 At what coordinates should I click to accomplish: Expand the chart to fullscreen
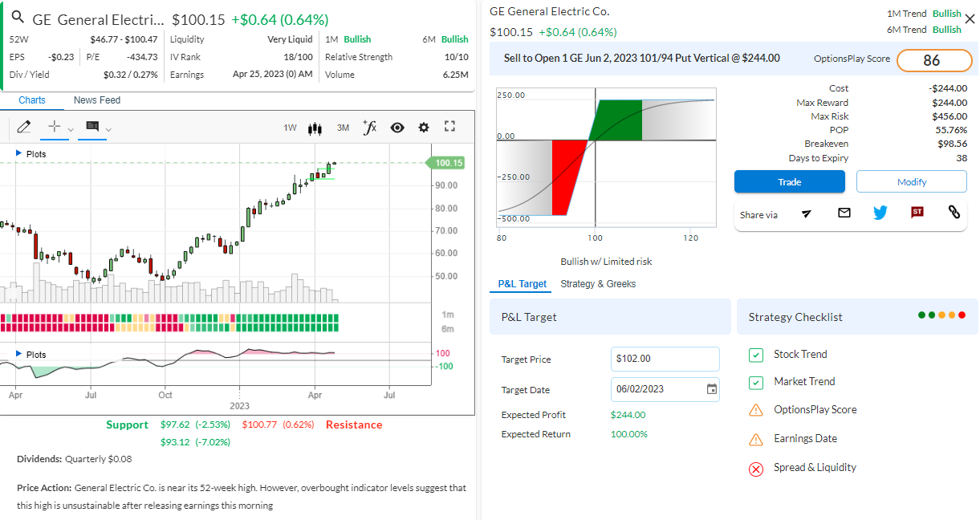[x=449, y=127]
